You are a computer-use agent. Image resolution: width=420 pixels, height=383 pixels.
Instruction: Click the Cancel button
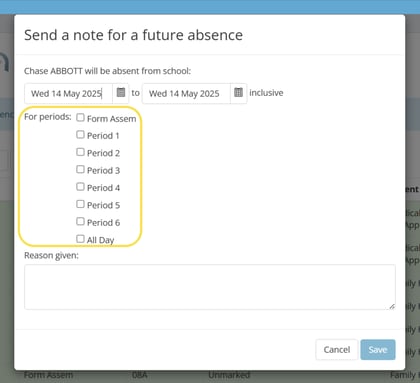(x=337, y=350)
